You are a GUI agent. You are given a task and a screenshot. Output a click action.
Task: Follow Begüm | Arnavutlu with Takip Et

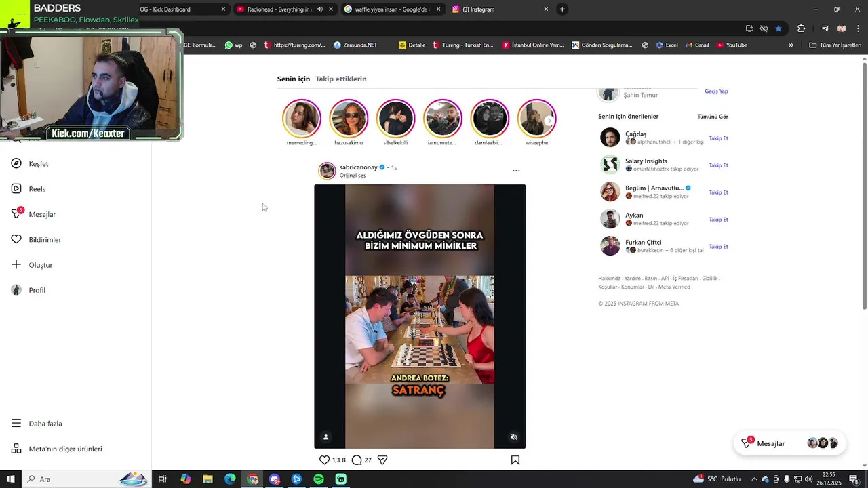[x=718, y=192]
